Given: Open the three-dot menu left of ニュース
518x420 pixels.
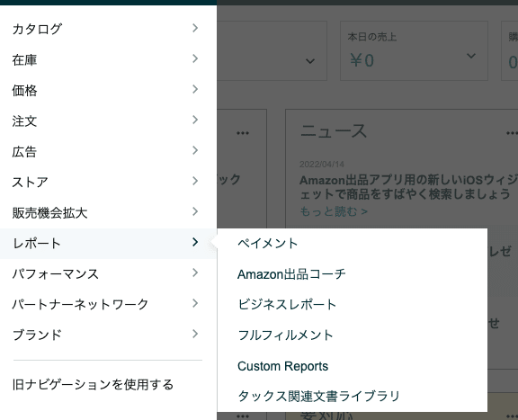Looking at the screenshot, I should 243,133.
